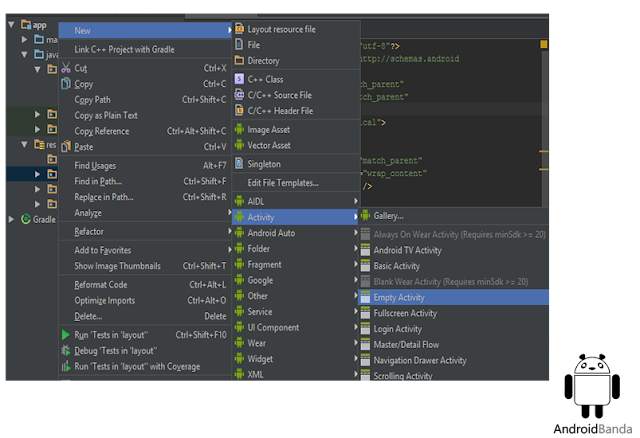The height and width of the screenshot is (438, 640).
Task: Open the Service submenu entry
Action: coord(295,311)
